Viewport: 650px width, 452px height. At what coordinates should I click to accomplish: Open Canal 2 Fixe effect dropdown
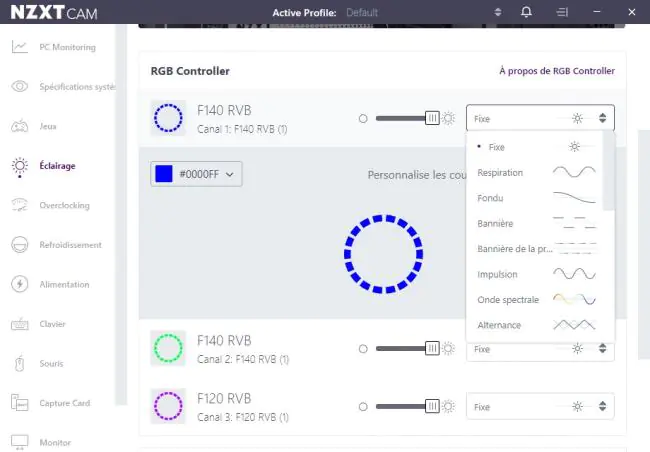coord(540,351)
